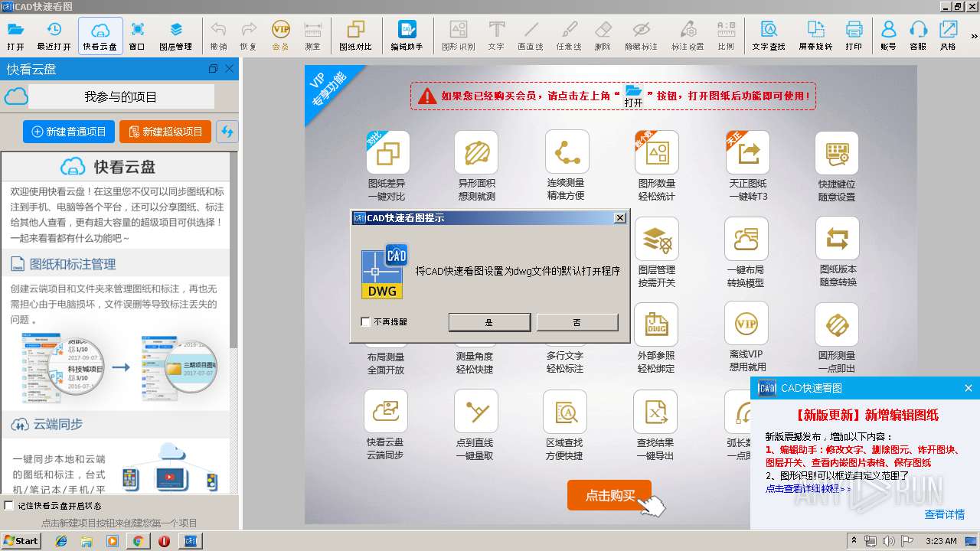This screenshot has height=551, width=980.
Task: Expand the toolbar overflow chevron
Action: coord(974,36)
